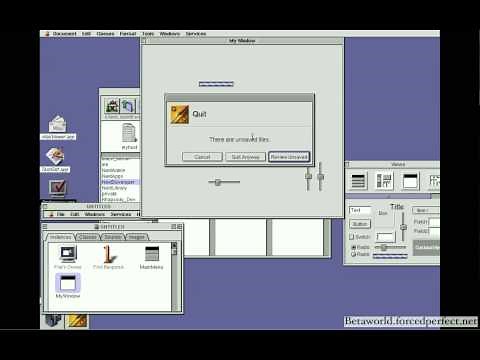Select the partially visible fourth palette icon

click(x=434, y=181)
